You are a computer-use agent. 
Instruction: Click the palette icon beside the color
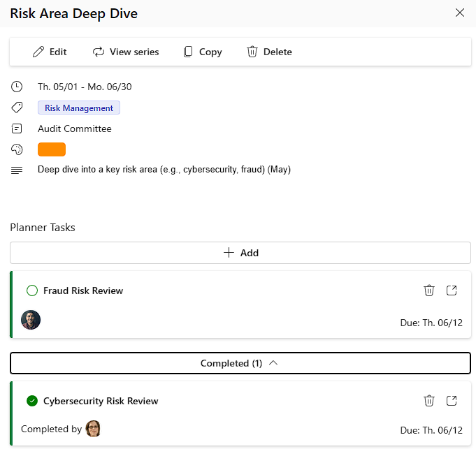[17, 149]
